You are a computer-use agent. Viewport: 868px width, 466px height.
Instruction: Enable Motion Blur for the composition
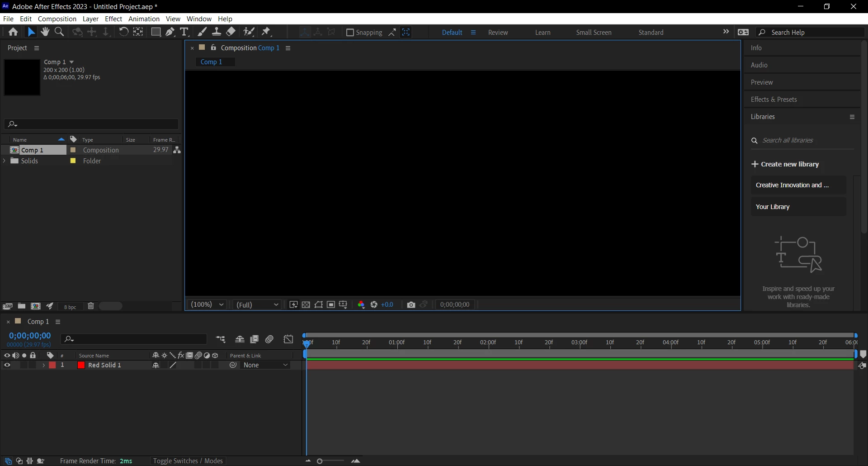(269, 339)
